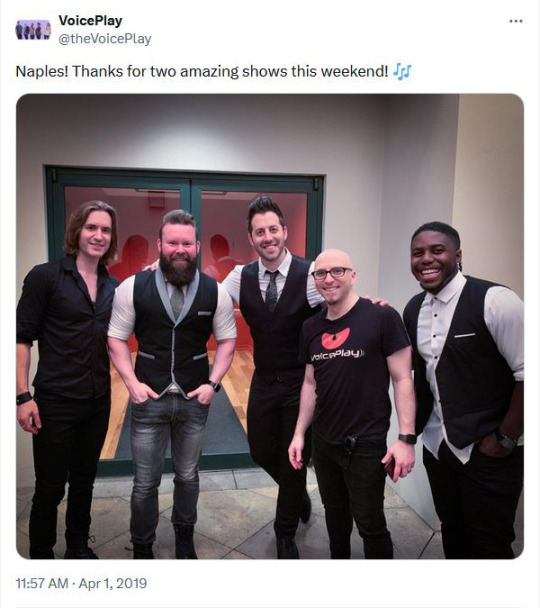Open the three-dot more options menu
This screenshot has width=540, height=608.
516,21
